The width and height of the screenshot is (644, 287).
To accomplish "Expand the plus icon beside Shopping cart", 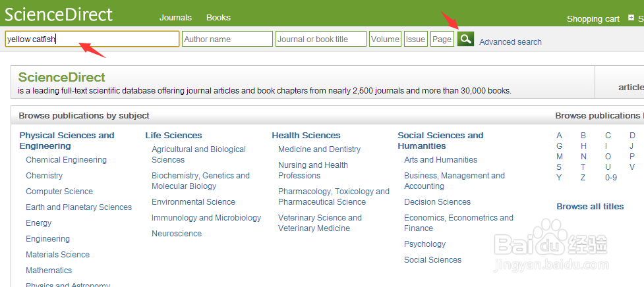I will pyautogui.click(x=631, y=18).
